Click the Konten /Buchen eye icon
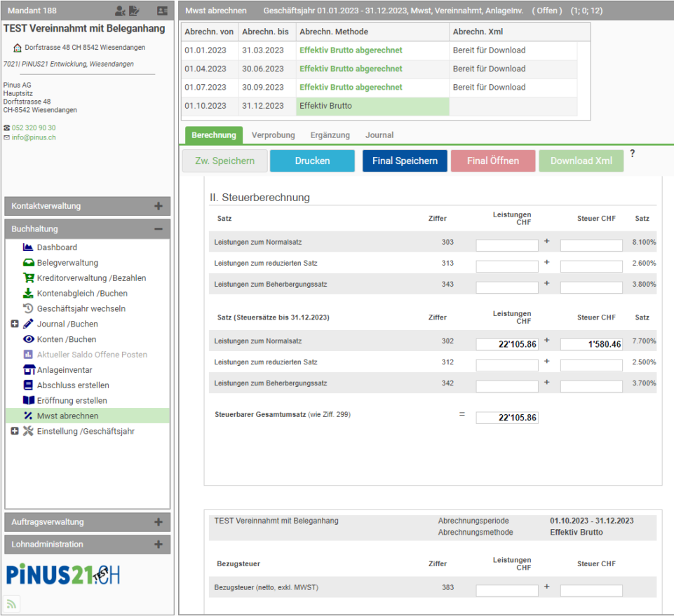 click(x=28, y=339)
